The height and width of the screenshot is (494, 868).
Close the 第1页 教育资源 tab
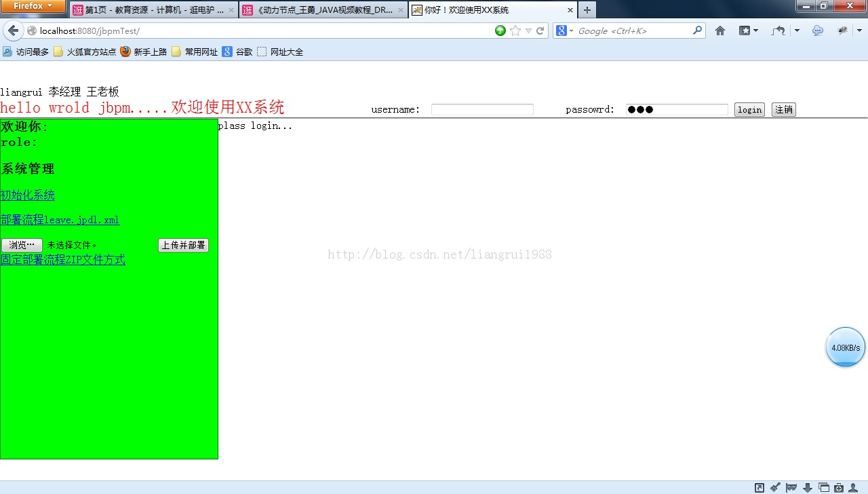[x=231, y=10]
